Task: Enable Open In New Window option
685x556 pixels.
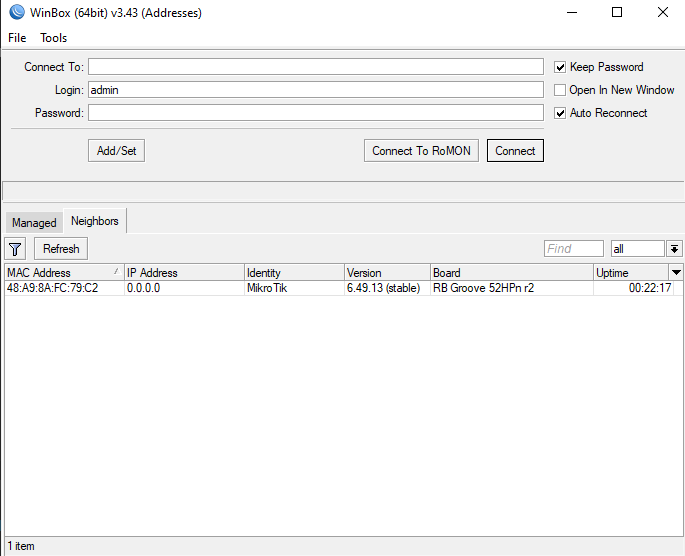Action: [561, 90]
